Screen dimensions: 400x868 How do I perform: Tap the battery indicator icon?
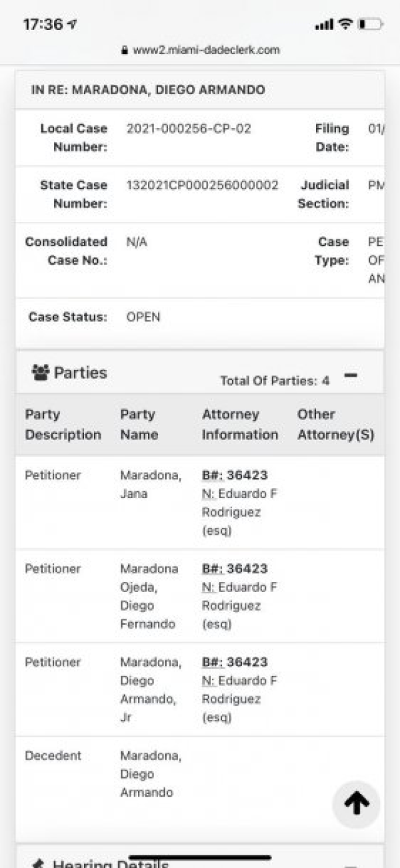coord(369,25)
